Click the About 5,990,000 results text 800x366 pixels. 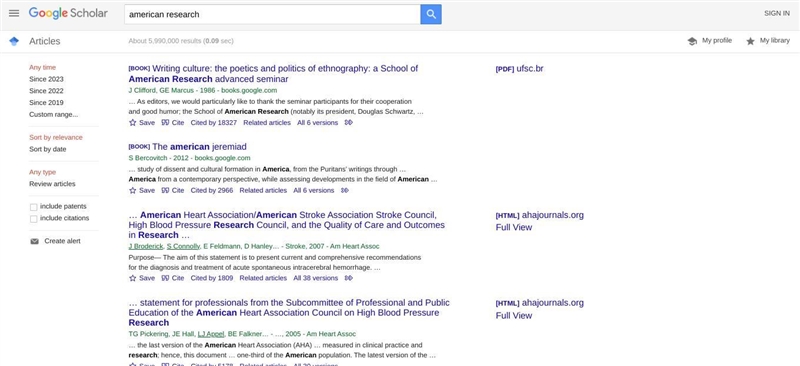[181, 41]
